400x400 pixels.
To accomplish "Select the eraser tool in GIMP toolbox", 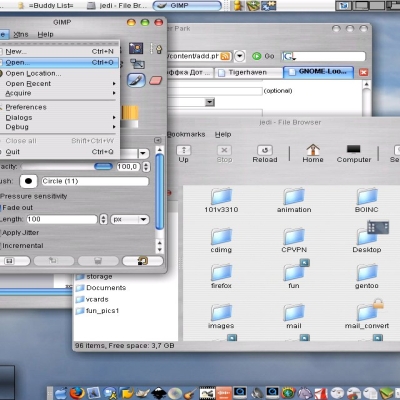I will coord(155,80).
